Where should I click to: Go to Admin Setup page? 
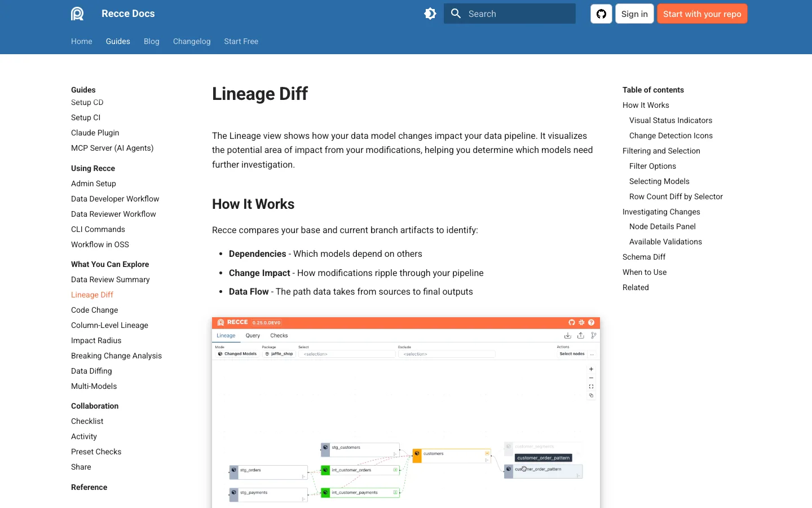(x=94, y=183)
